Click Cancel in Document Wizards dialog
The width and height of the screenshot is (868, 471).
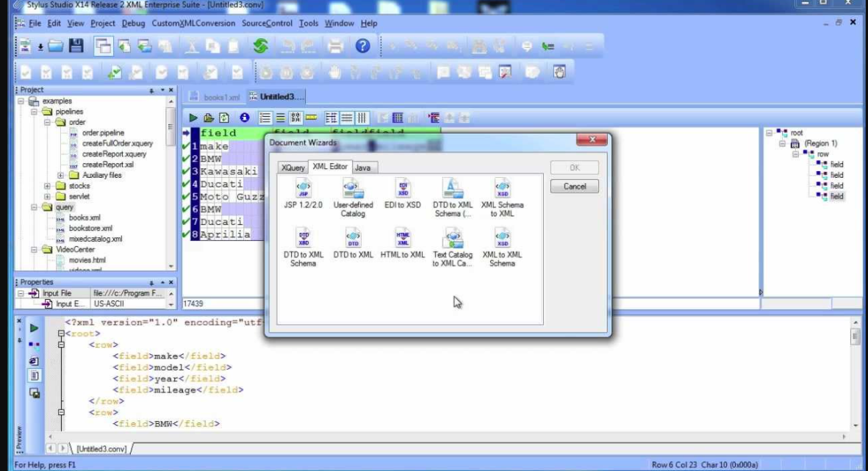[575, 187]
